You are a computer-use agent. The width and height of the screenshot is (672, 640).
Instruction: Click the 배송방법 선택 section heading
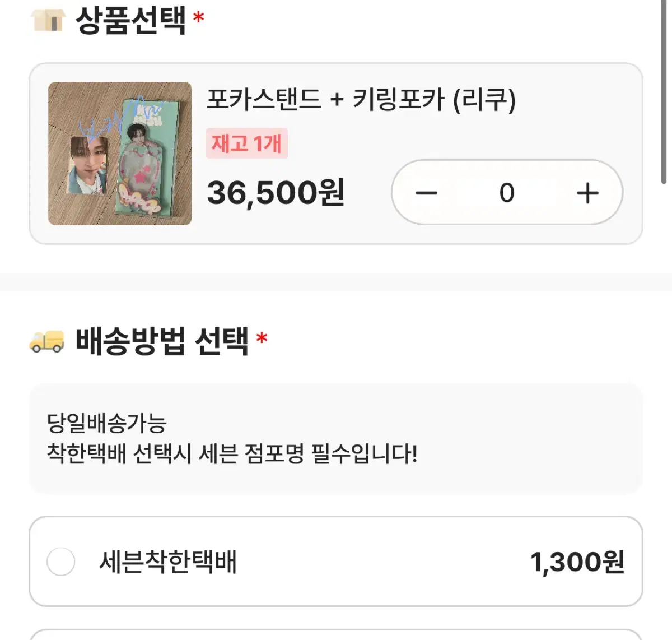coord(162,340)
